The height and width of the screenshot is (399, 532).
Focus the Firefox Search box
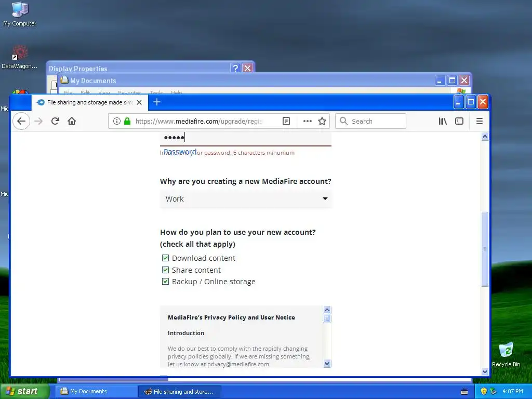pyautogui.click(x=370, y=121)
